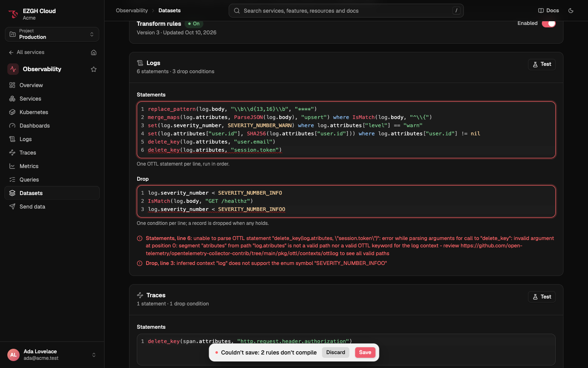Expand the Production project selector

coord(52,34)
